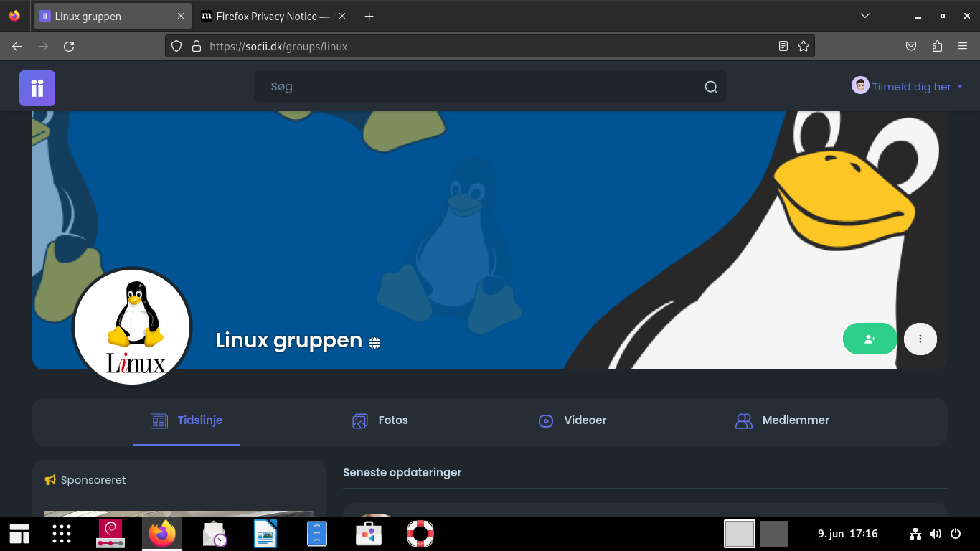The image size is (980, 551).
Task: Open the list all tabs chevron
Action: (865, 16)
